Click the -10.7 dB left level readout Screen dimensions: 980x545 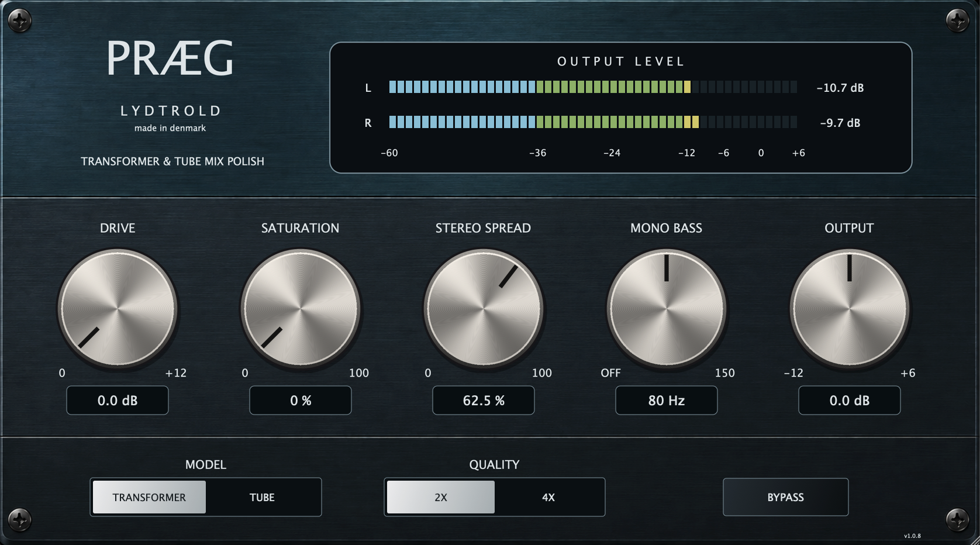(x=840, y=88)
